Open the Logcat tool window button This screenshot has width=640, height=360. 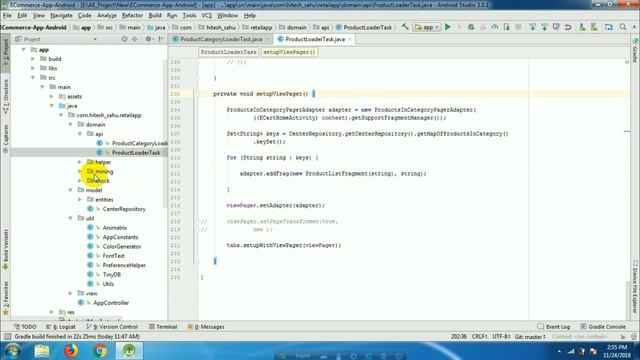click(61, 327)
